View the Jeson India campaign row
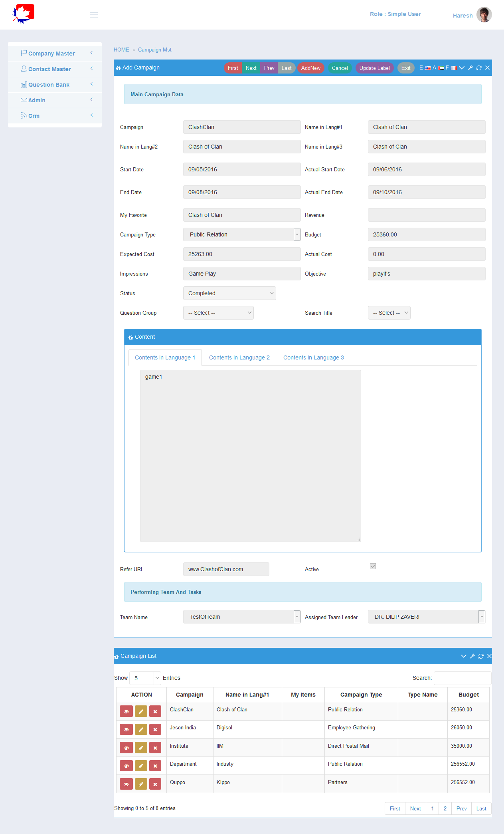Image resolution: width=504 pixels, height=834 pixels. [x=126, y=729]
